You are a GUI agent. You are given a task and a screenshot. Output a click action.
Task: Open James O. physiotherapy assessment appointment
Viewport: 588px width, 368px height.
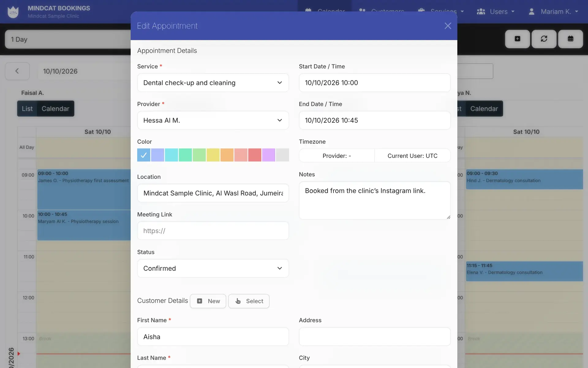[x=84, y=189]
